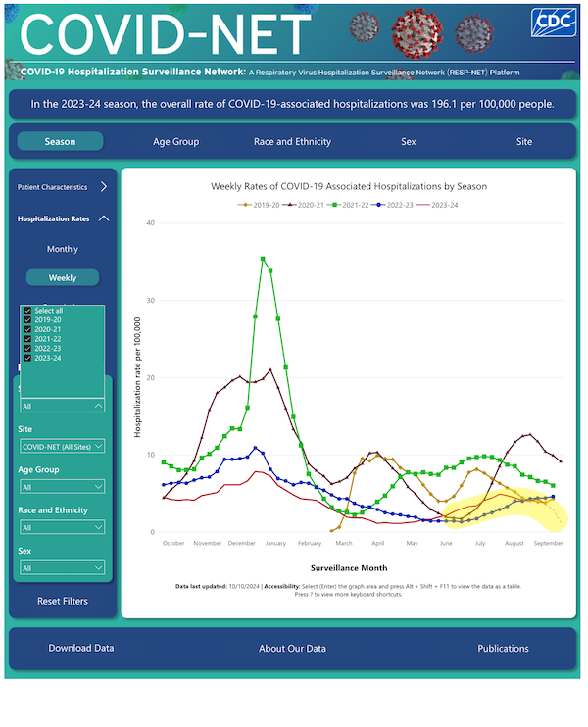Screen dimensions: 588x727
Task: Click the Surveillance Month axis title
Action: (349, 568)
